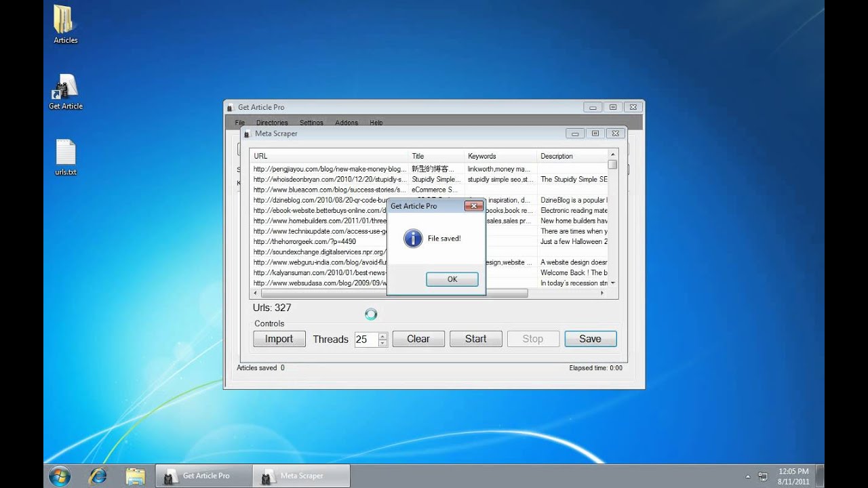Click the 'linkworth,money ma...' keywords cell
Screen dimensions: 868x488
tap(500, 169)
